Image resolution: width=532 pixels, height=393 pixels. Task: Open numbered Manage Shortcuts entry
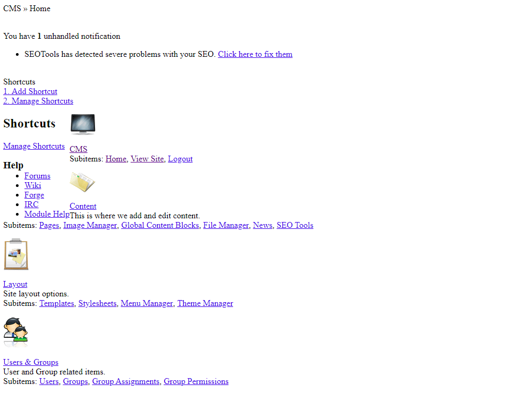(38, 101)
